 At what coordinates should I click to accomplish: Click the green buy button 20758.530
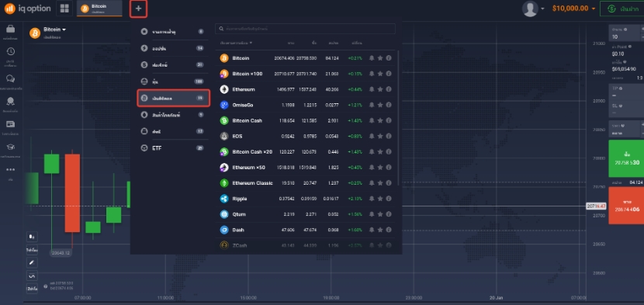coord(626,158)
